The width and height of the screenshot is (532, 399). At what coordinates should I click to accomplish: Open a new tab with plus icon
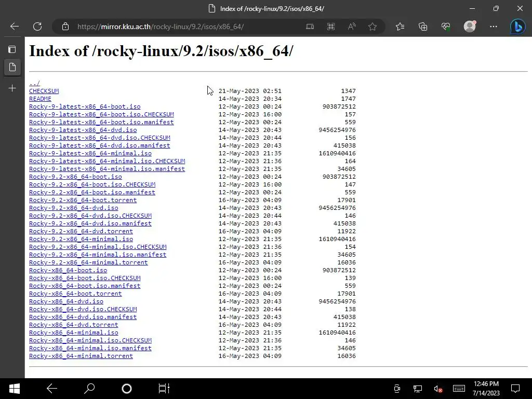(x=12, y=88)
